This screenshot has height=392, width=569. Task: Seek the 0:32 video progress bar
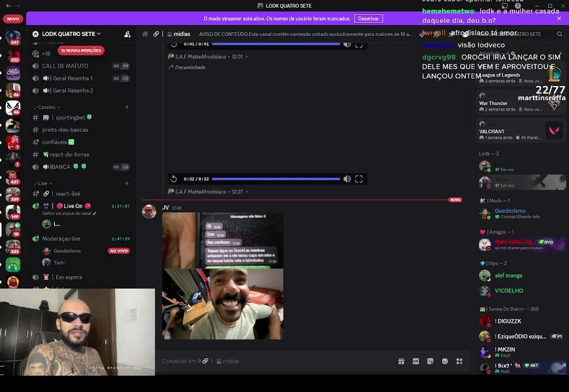pyautogui.click(x=276, y=179)
